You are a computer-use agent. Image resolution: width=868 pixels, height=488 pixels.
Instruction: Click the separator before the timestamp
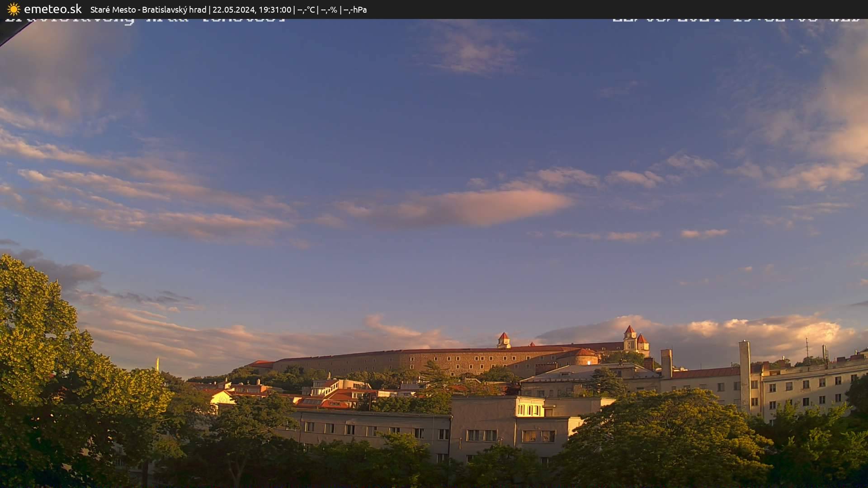[211, 9]
